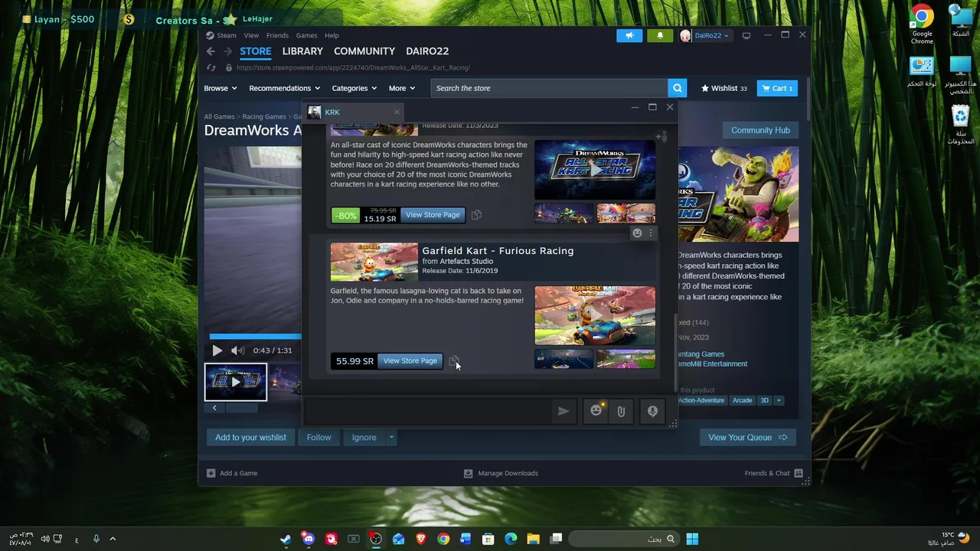
Task: Click the chat window vertical scrollbar
Action: coord(675,352)
